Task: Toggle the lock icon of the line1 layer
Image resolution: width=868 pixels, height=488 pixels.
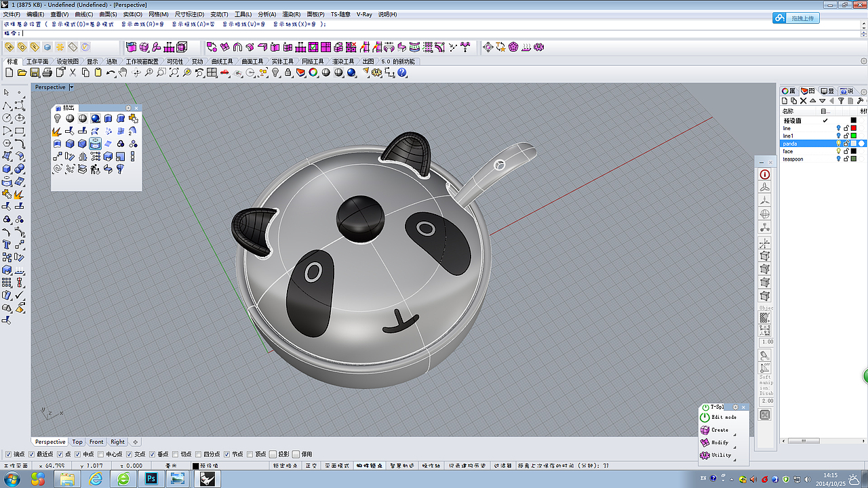Action: pos(846,136)
